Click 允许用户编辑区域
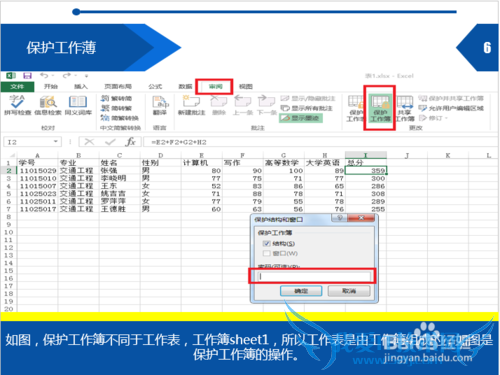The height and width of the screenshot is (375, 500). coord(451,108)
